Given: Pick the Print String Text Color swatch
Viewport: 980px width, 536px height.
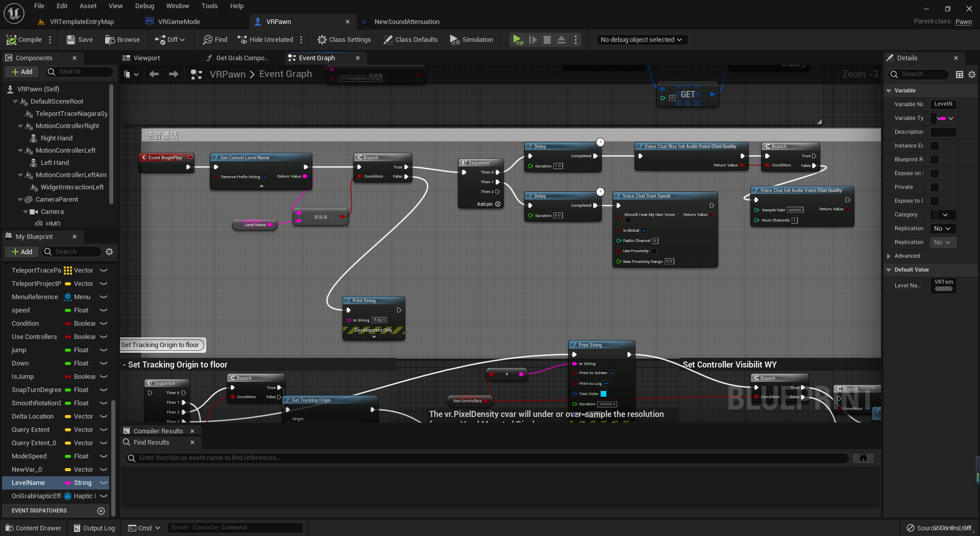Looking at the screenshot, I should click(x=603, y=394).
